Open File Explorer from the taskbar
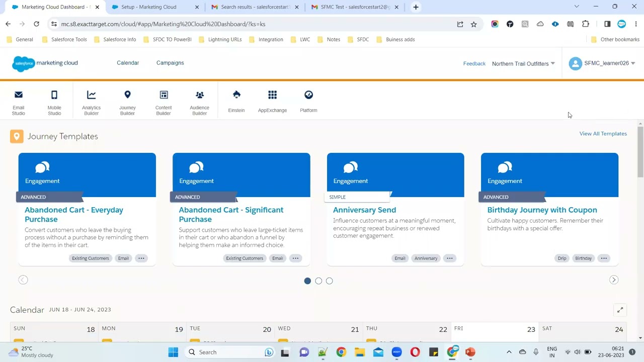The image size is (644, 362). pyautogui.click(x=359, y=352)
